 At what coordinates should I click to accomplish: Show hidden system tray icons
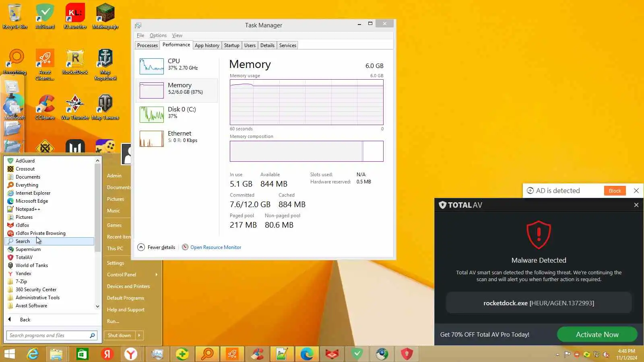[x=557, y=354]
